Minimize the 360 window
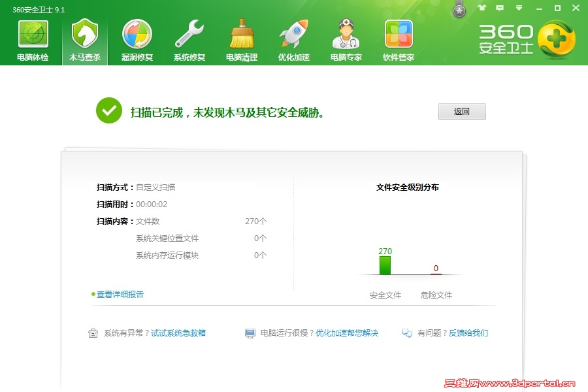This screenshot has height=392, width=588. tap(539, 8)
